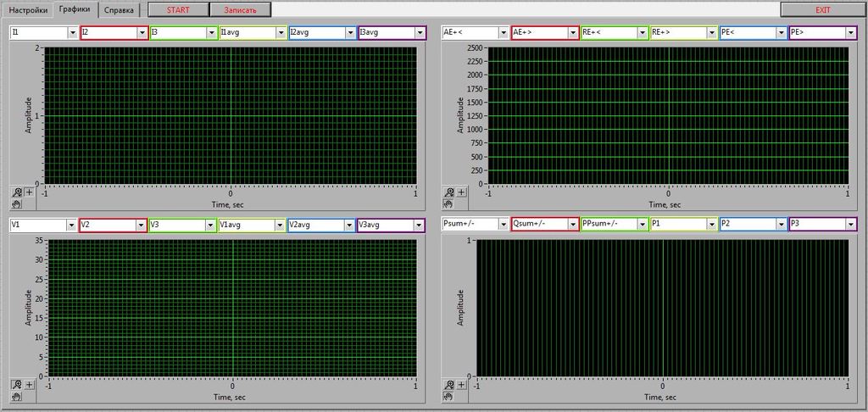Open the P3 channel dropdown
868x412 pixels.
[823, 225]
